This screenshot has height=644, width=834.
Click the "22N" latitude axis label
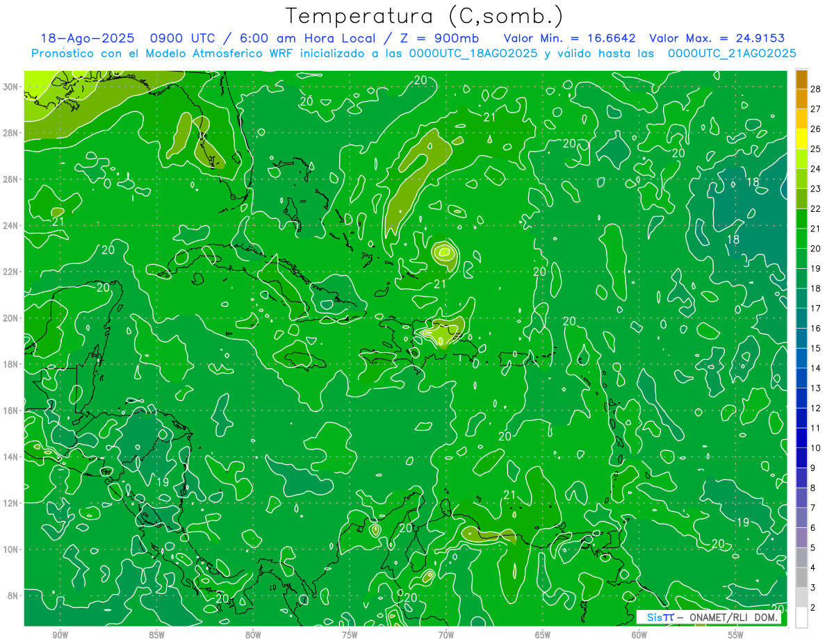click(x=12, y=272)
